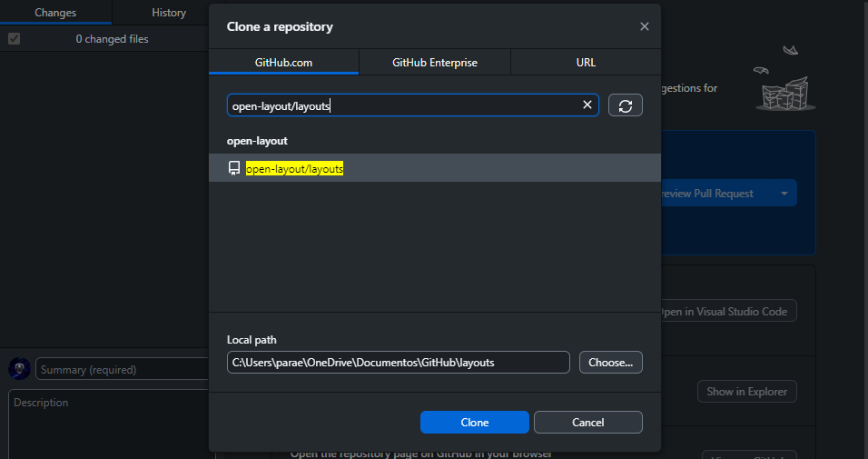Switch to the GitHub.com tab

(283, 62)
